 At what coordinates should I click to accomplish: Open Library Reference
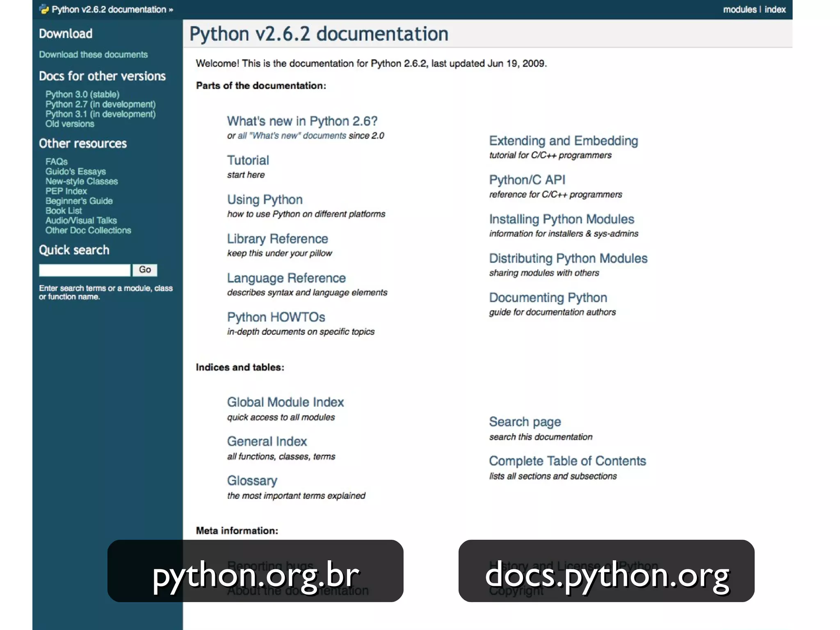tap(278, 239)
